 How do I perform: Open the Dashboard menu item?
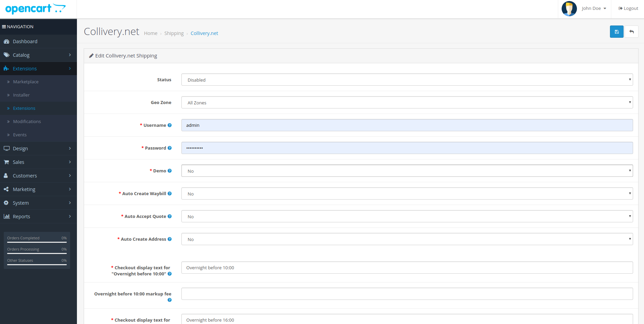click(25, 41)
